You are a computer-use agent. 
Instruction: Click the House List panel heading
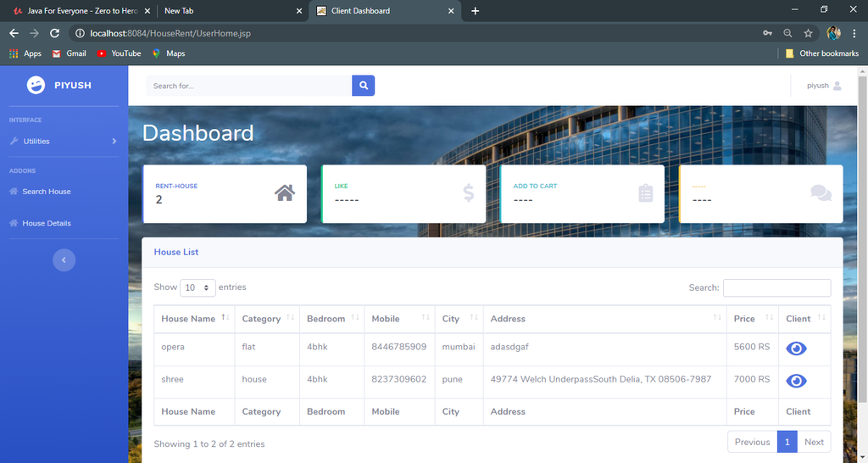(x=176, y=252)
